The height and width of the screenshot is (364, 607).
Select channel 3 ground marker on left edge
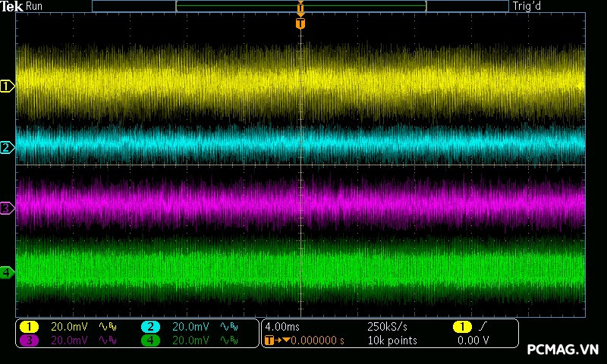7,208
